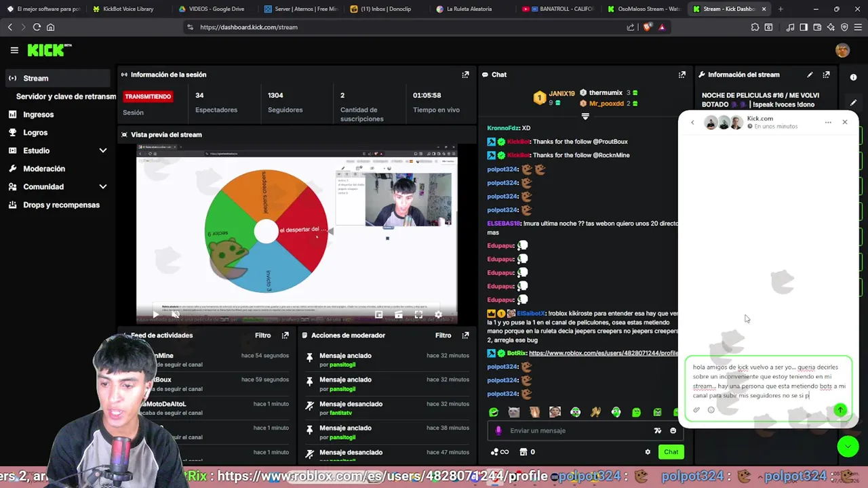Open Filtro in Acciones de moderador

click(443, 335)
